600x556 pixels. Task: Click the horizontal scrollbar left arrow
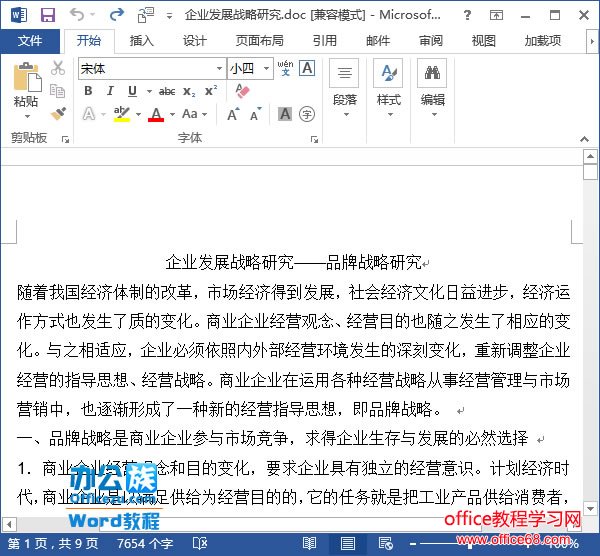pyautogui.click(x=9, y=524)
